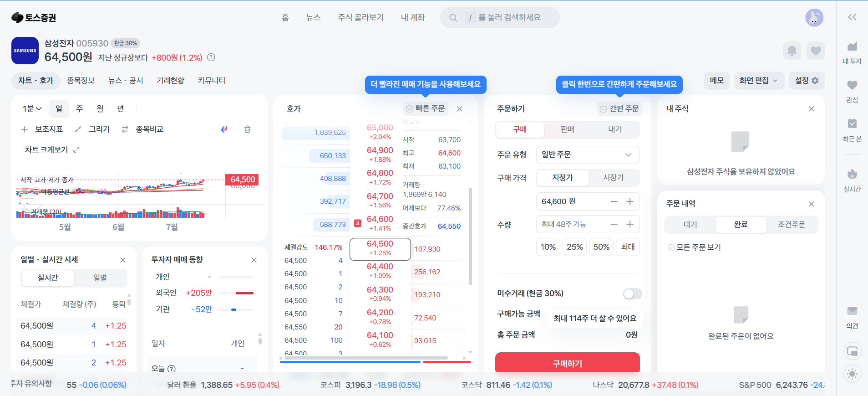Click the help question mark near price change
The width and height of the screenshot is (868, 396).
point(211,57)
